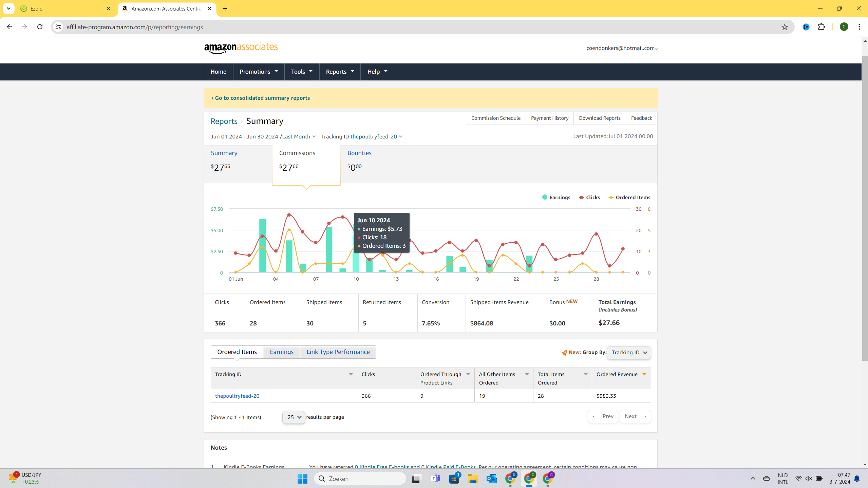Open Microsoft Teams from taskbar

pos(435,478)
